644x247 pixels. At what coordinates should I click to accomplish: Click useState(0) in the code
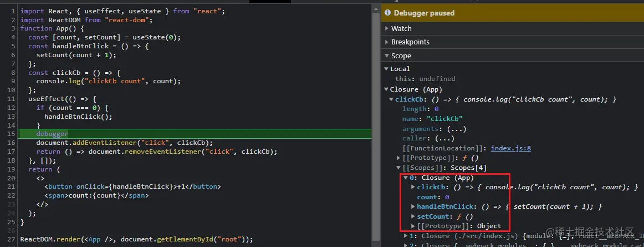156,37
